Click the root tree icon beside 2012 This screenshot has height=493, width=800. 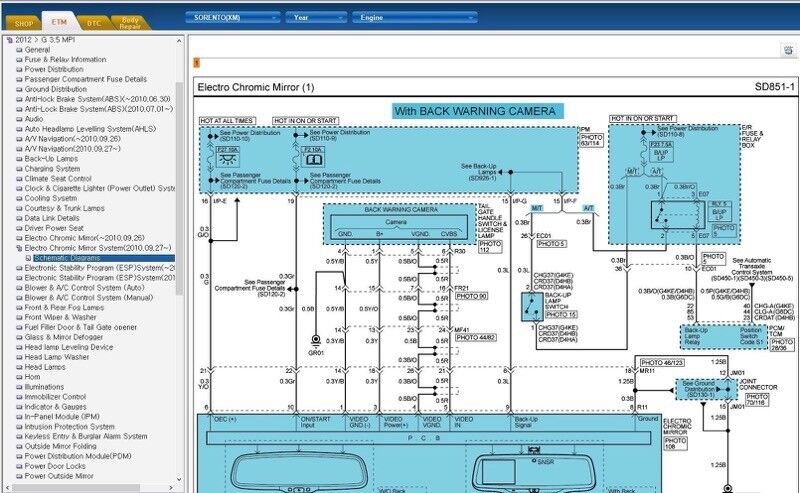point(8,39)
